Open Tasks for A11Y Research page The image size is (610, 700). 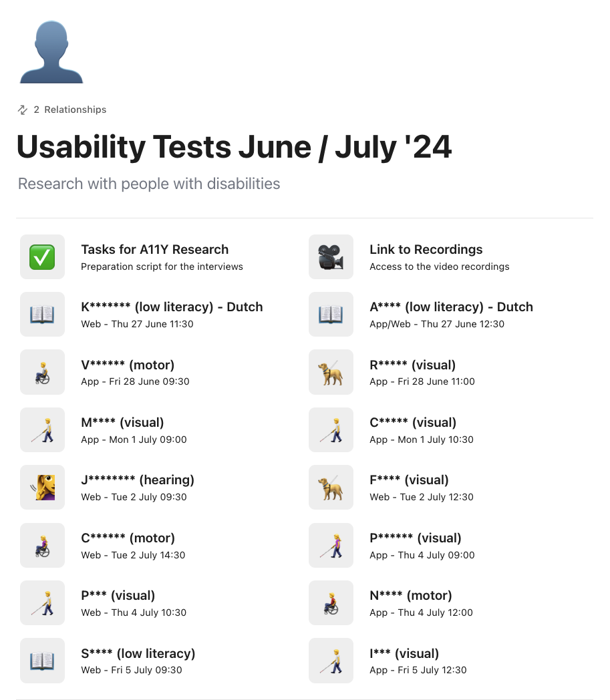coord(154,250)
